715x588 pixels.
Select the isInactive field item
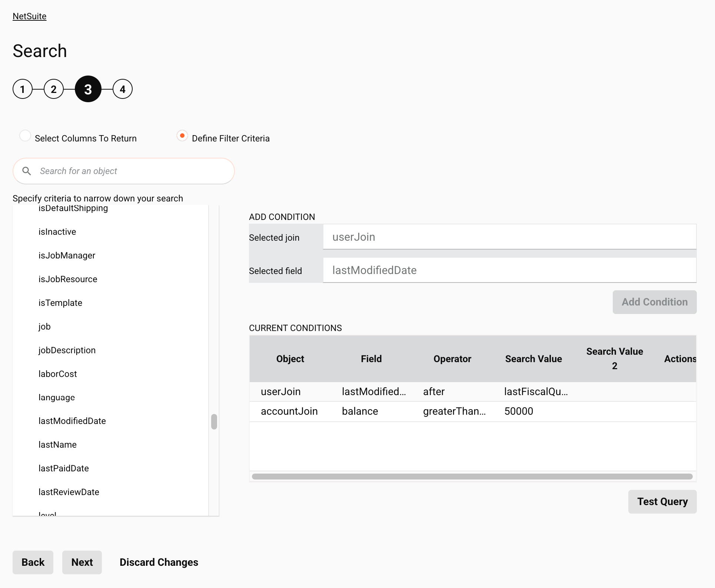click(57, 232)
